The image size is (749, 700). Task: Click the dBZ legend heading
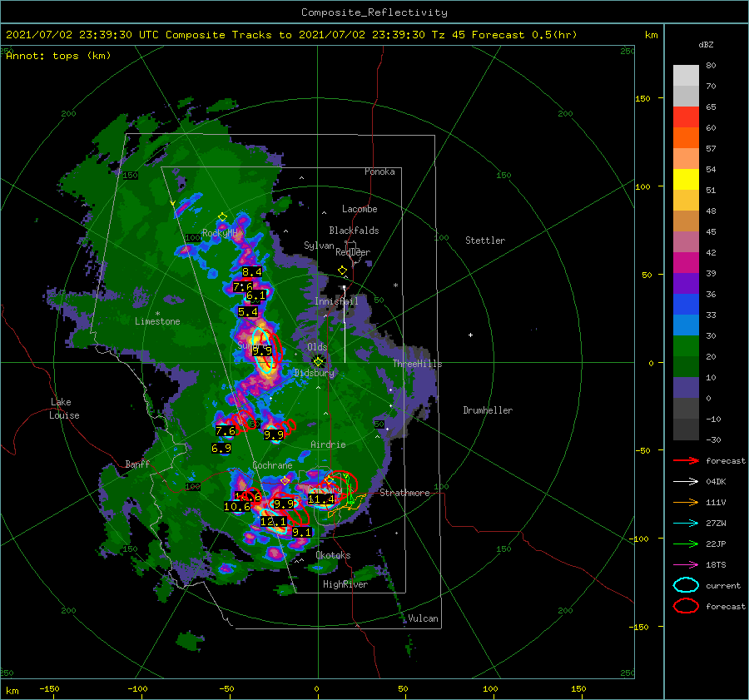pyautogui.click(x=706, y=44)
